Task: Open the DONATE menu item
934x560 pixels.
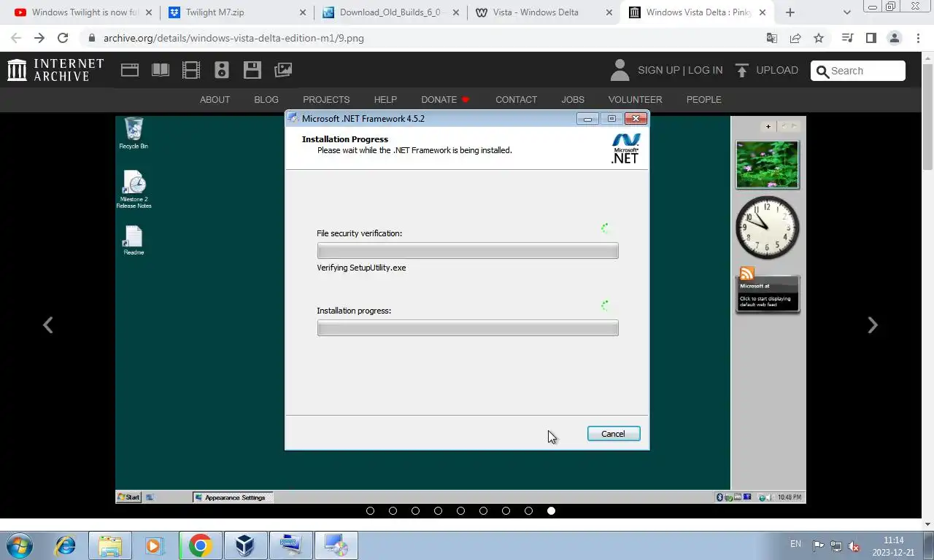Action: pos(445,99)
